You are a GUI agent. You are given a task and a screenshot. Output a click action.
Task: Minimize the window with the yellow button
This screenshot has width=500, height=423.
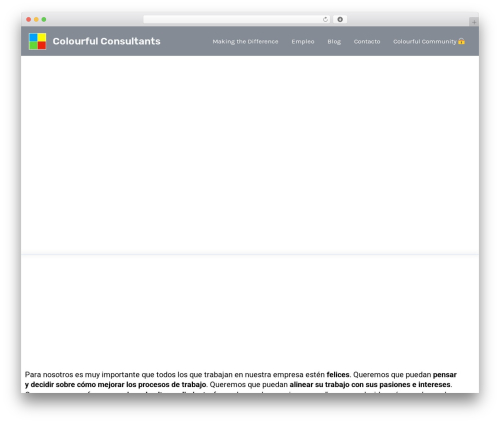click(36, 20)
